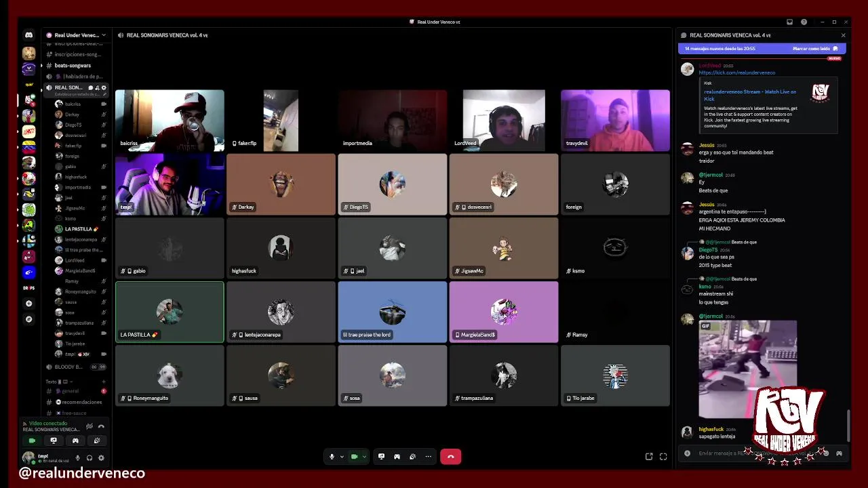Toggle camera in call toolbar
868x488 pixels.
[x=354, y=457]
